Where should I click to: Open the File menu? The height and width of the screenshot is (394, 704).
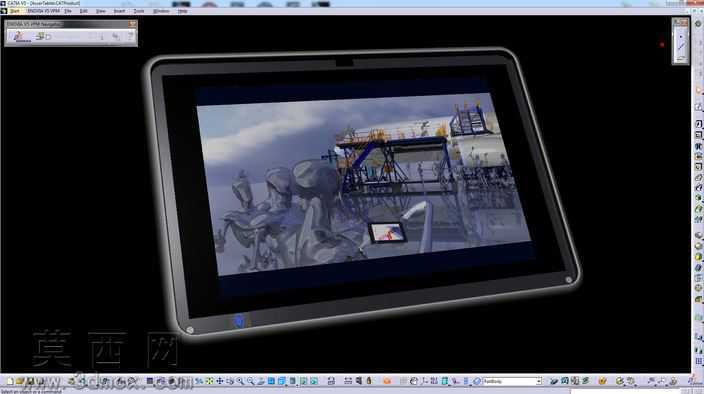click(68, 11)
